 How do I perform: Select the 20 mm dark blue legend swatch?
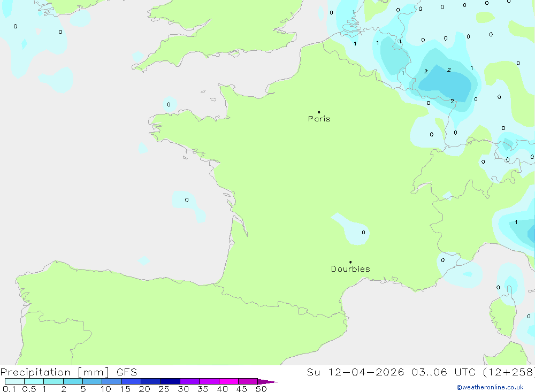point(150,381)
